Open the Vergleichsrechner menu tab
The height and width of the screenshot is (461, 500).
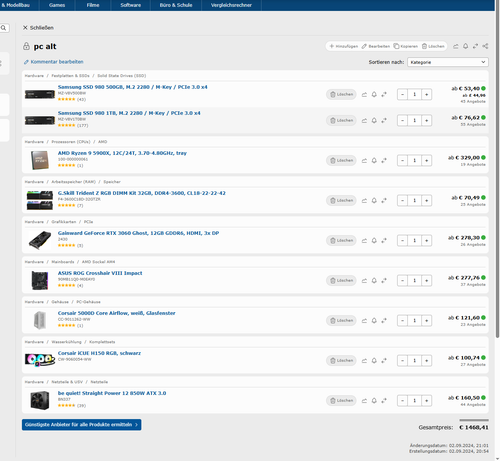[231, 5]
